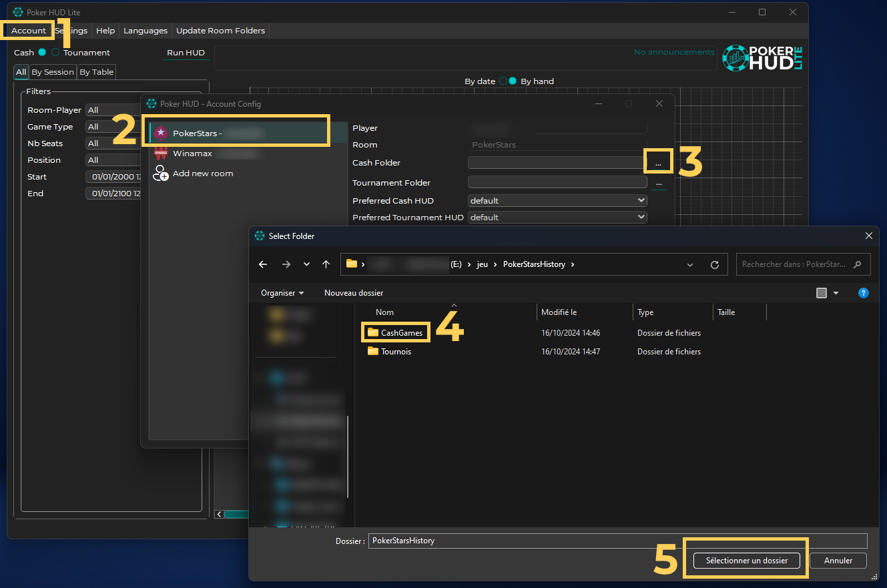
Task: Click Nouveau dossier to create a folder
Action: click(354, 293)
